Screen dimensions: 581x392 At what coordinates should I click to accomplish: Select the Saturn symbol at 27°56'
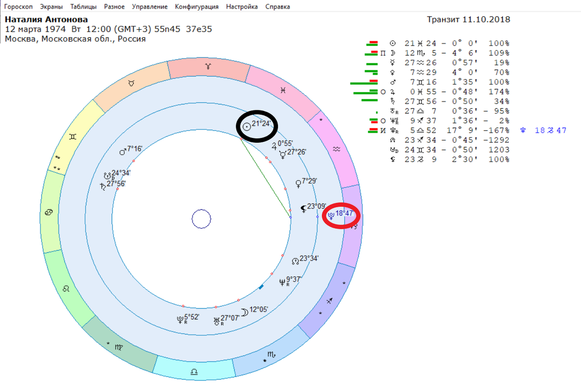[103, 185]
